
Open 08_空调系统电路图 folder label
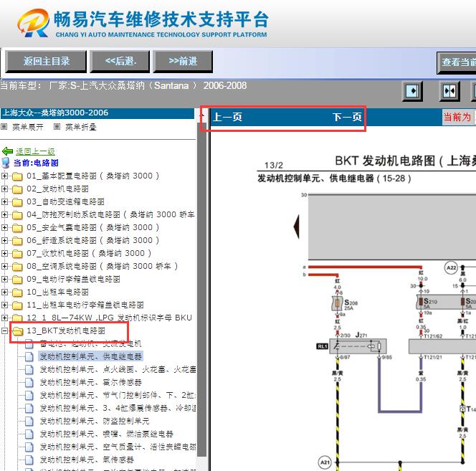tap(103, 266)
